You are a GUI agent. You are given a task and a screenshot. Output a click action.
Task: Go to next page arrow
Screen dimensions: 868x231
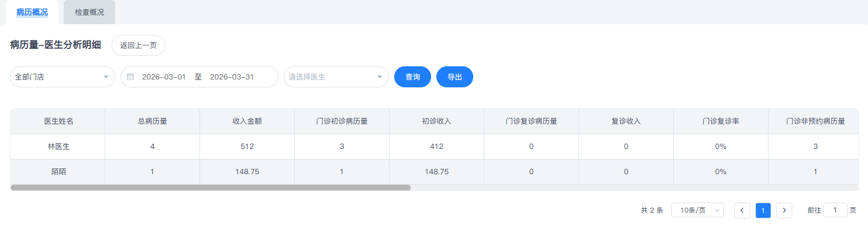[784, 210]
